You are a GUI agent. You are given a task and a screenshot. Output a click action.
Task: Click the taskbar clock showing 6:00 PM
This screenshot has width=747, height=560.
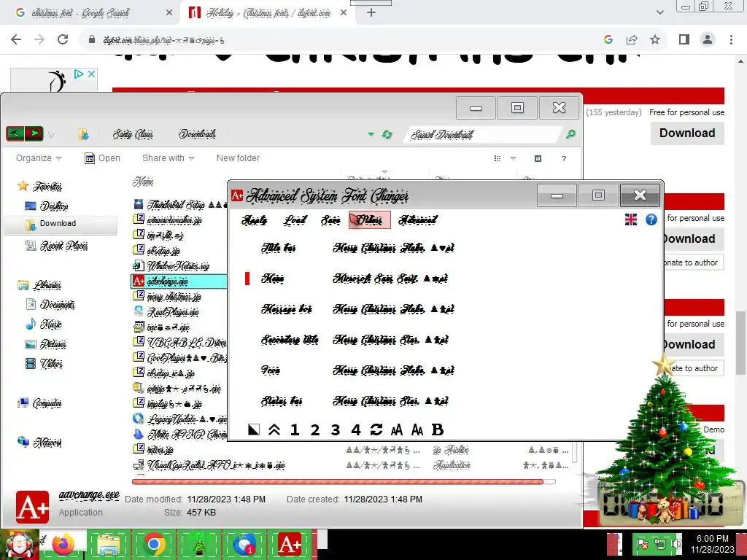click(x=712, y=544)
